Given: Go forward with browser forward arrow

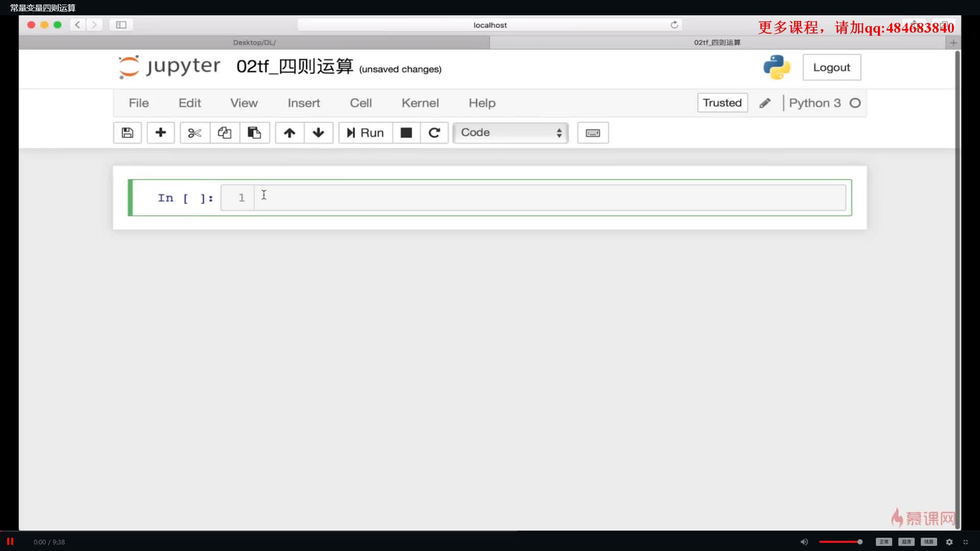Looking at the screenshot, I should [94, 24].
